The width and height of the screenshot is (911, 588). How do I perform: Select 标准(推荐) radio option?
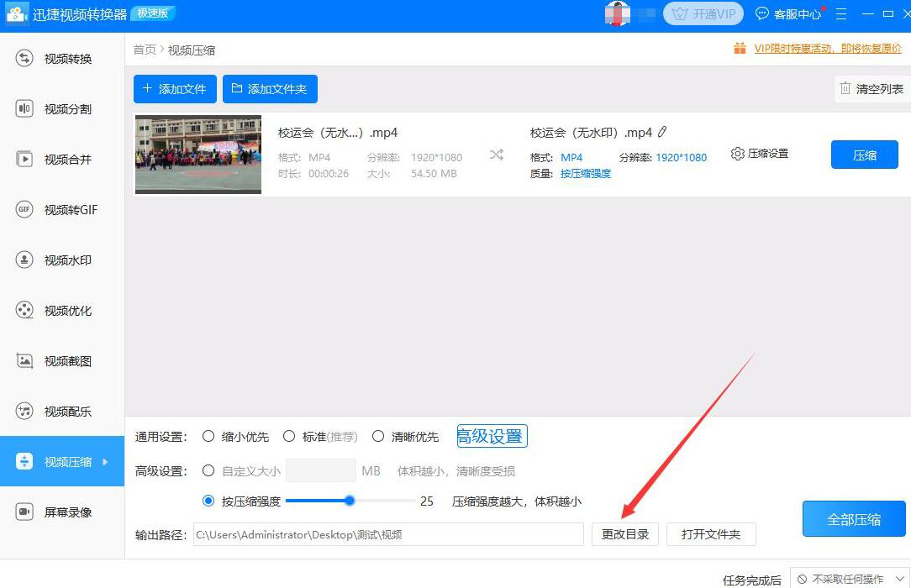[x=320, y=437]
